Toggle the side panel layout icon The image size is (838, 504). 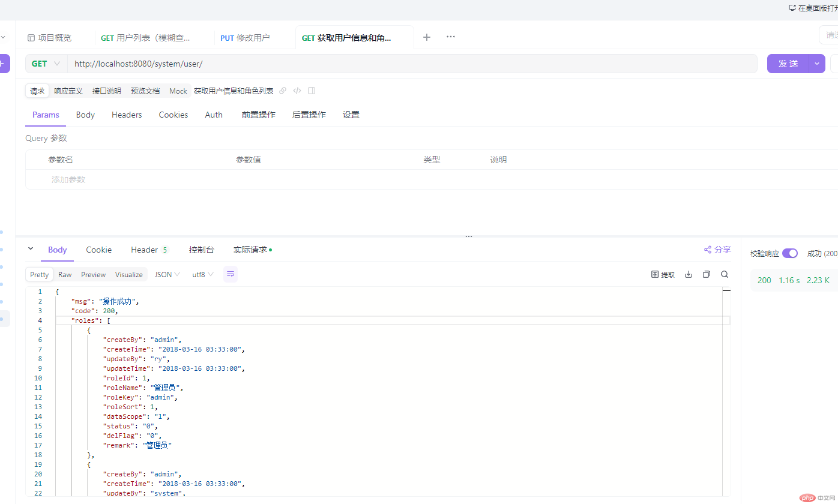point(312,91)
